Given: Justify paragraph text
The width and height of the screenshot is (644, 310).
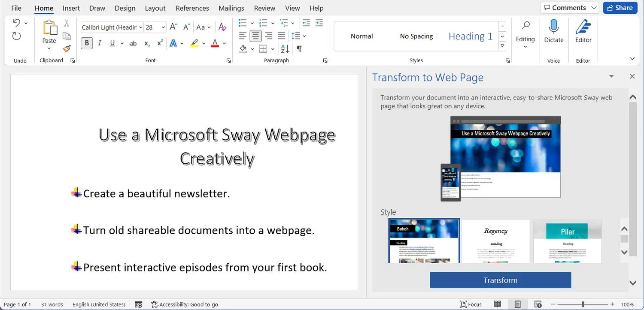Looking at the screenshot, I should point(282,36).
